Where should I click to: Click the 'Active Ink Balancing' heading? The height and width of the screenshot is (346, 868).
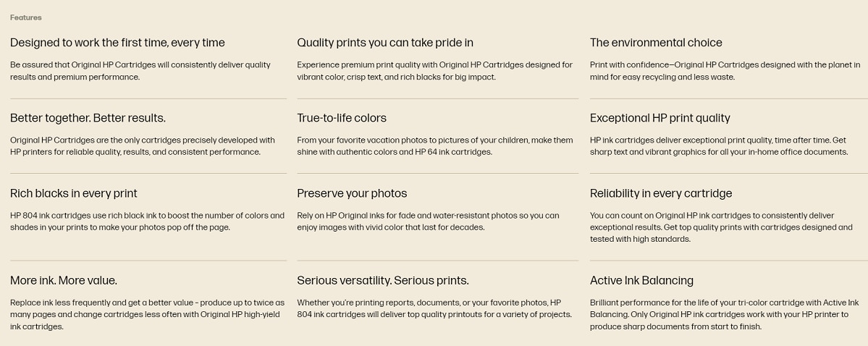click(641, 281)
